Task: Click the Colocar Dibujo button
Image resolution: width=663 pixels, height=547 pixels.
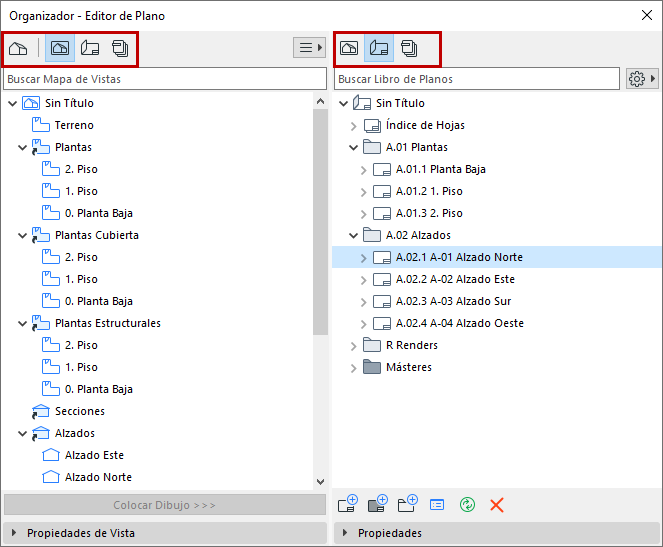Action: tap(165, 505)
